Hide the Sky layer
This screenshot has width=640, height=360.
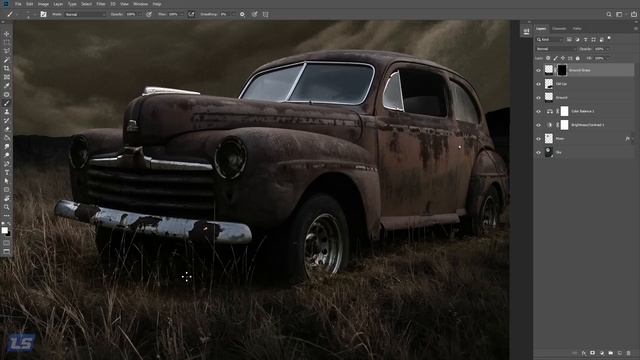pyautogui.click(x=538, y=152)
